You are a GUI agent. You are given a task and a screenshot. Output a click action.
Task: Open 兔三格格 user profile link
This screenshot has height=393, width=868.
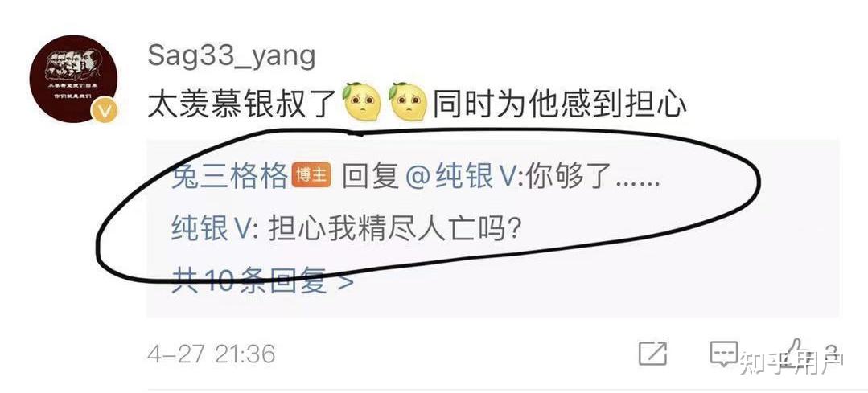pos(228,177)
